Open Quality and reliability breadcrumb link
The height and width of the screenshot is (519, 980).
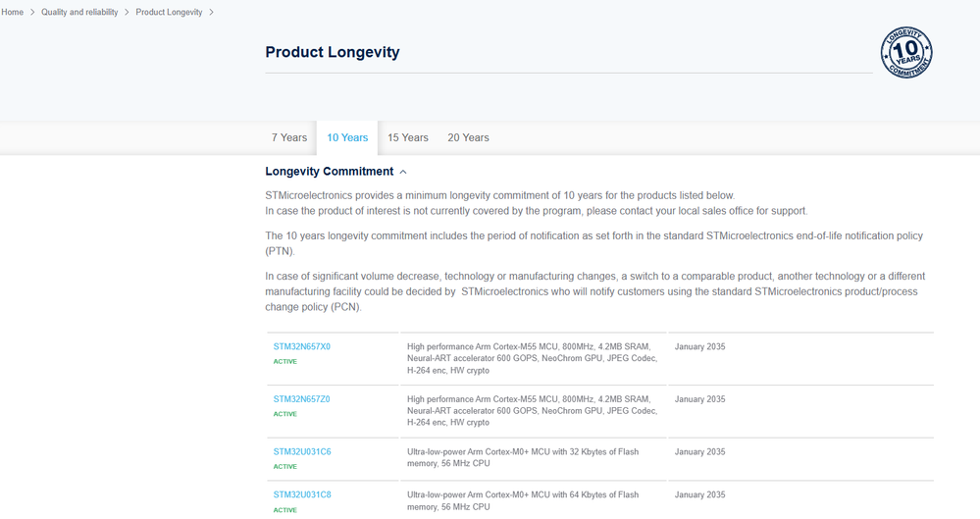[79, 13]
